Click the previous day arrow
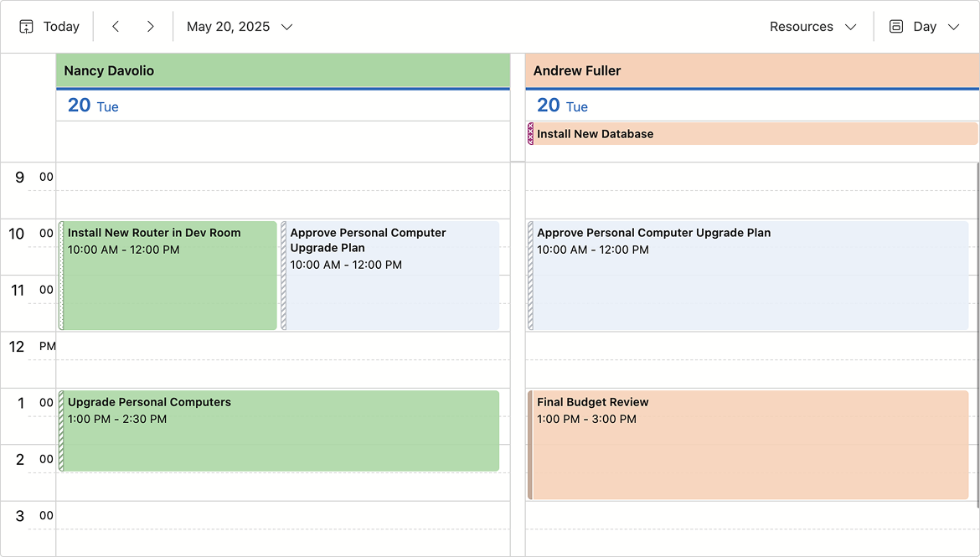The width and height of the screenshot is (980, 557). click(116, 26)
